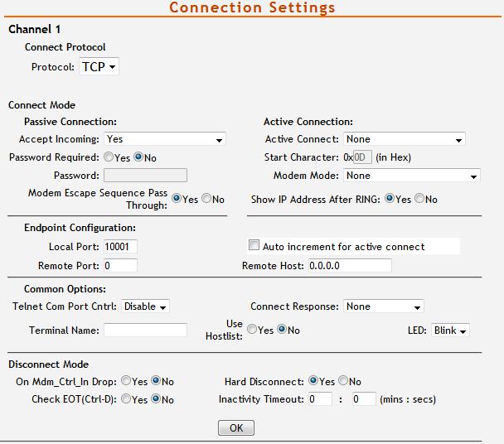Choose Yes for On Mdm_Ctrl_In Drop
504x444 pixels.
[126, 381]
